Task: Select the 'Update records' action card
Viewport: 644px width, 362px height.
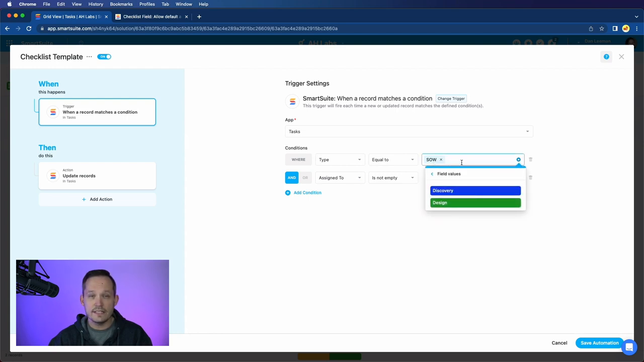Action: (97, 175)
